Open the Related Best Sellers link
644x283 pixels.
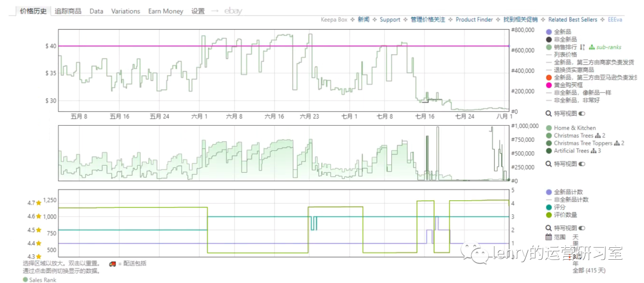coord(574,20)
